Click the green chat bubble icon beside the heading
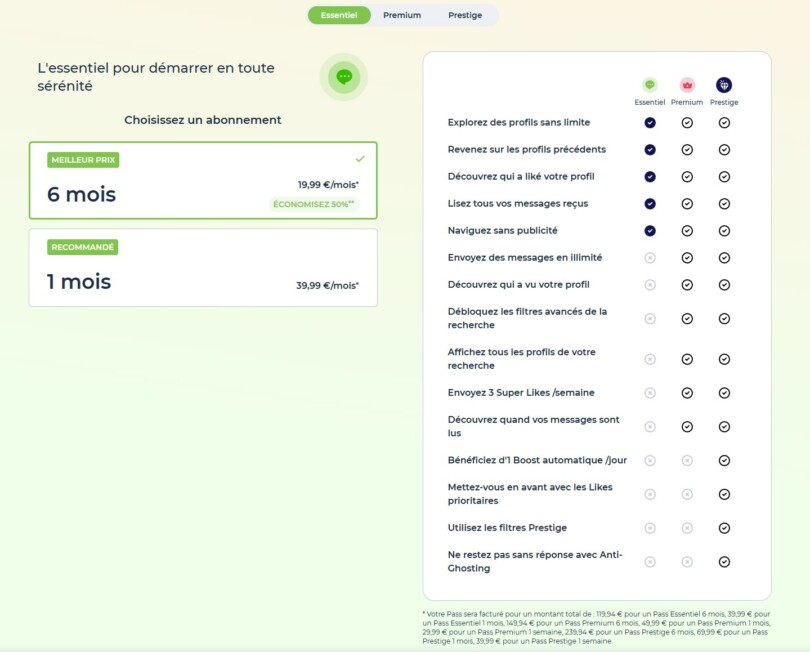Screen dimensions: 810x652 pyautogui.click(x=344, y=75)
